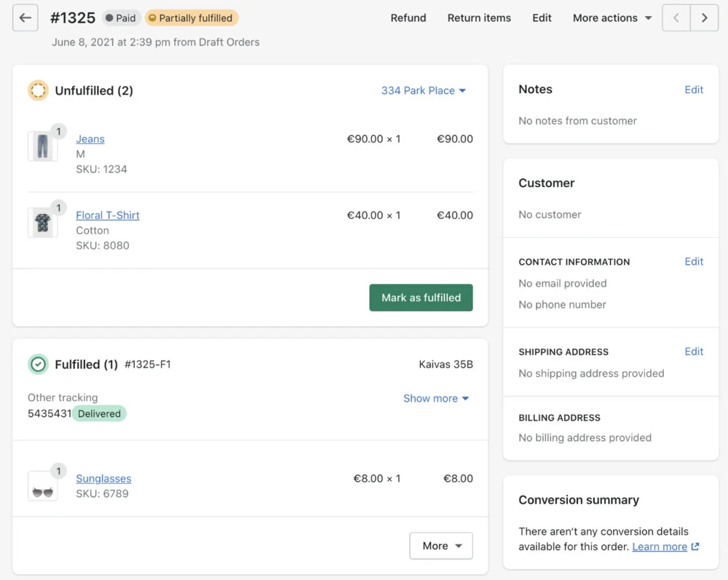Screen dimensions: 728x580
Task: Click the Unfulfilled status circle icon
Action: 38,91
